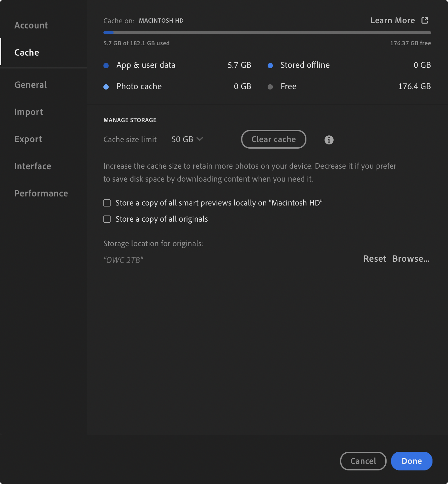
Task: Click the MACINTOSH HD cache drive label
Action: click(161, 21)
